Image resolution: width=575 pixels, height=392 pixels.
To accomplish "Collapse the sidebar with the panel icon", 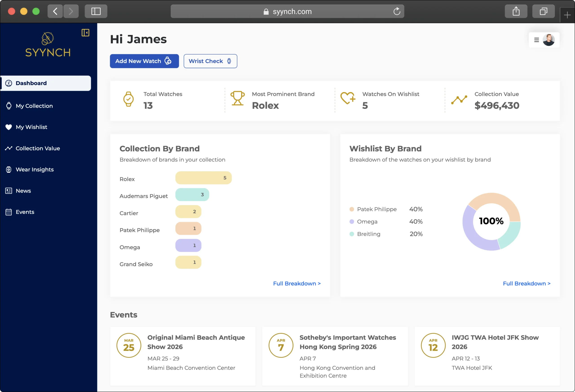I will point(85,33).
